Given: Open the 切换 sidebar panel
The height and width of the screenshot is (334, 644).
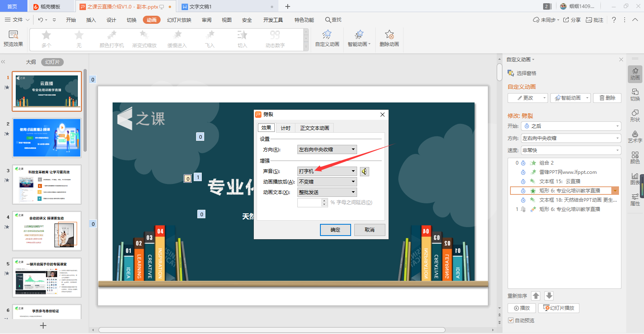Looking at the screenshot, I should [x=635, y=95].
